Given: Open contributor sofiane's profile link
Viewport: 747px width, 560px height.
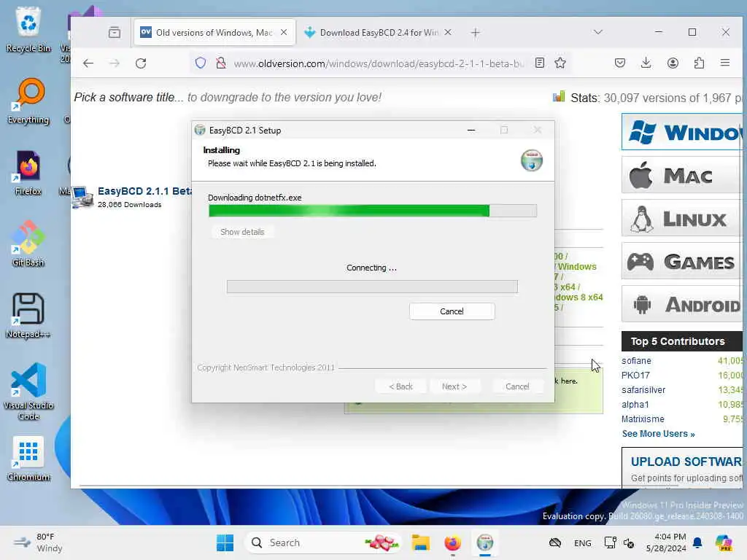Looking at the screenshot, I should [636, 361].
